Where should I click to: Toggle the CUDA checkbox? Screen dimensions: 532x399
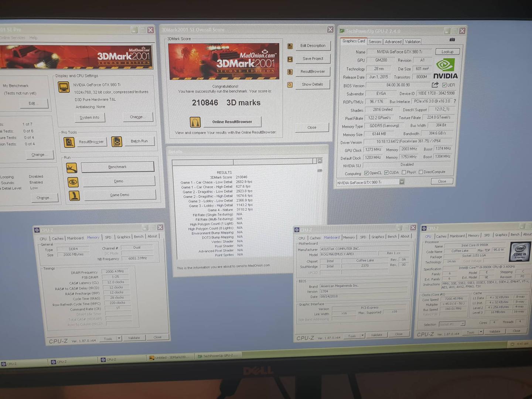point(386,173)
